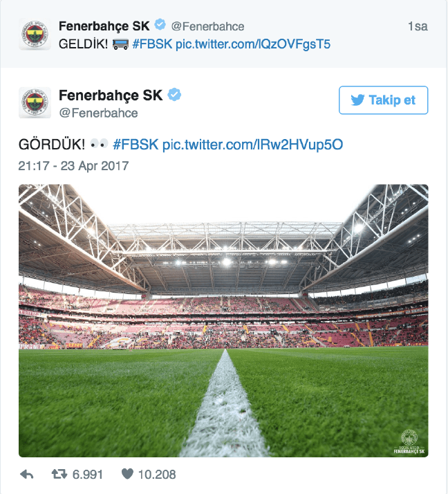448x494 pixels.
Task: Click @Fenerbahce handle below main name
Action: point(99,113)
